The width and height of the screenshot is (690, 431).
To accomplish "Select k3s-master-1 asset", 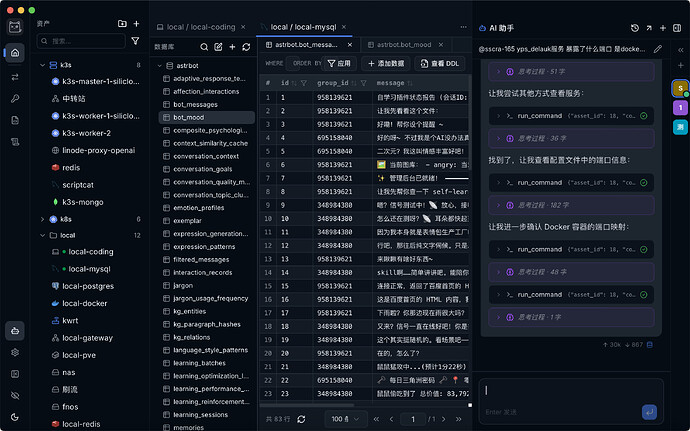I will pyautogui.click(x=96, y=81).
